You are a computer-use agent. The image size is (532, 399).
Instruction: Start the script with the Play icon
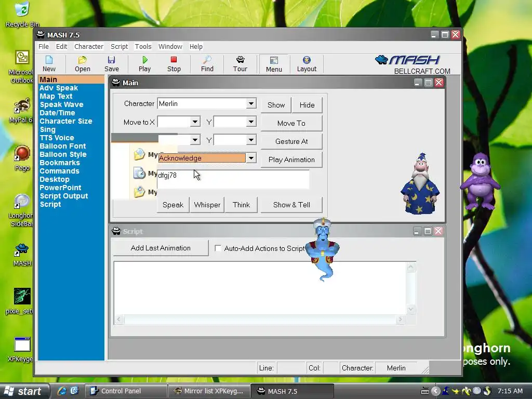coord(144,64)
